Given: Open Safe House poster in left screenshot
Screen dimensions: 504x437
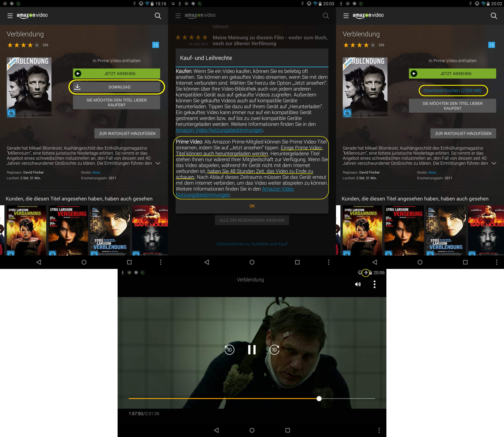Looking at the screenshot, I should (150, 230).
